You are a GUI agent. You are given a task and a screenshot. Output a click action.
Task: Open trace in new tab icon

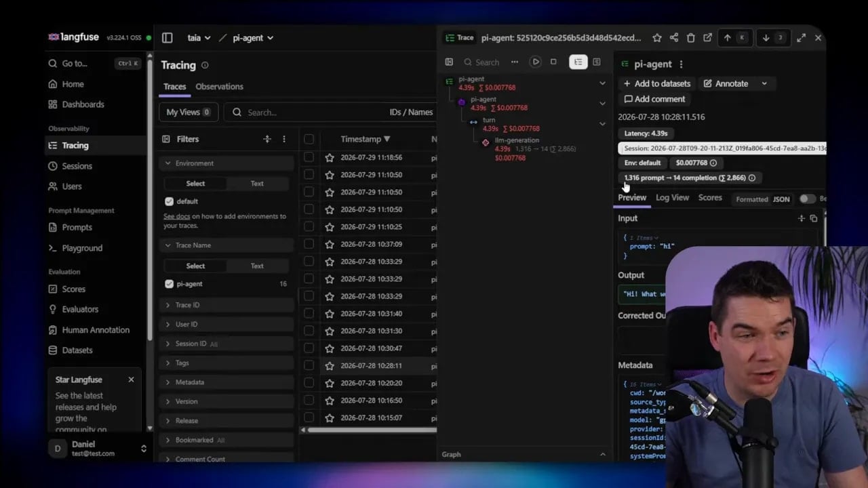tap(708, 38)
